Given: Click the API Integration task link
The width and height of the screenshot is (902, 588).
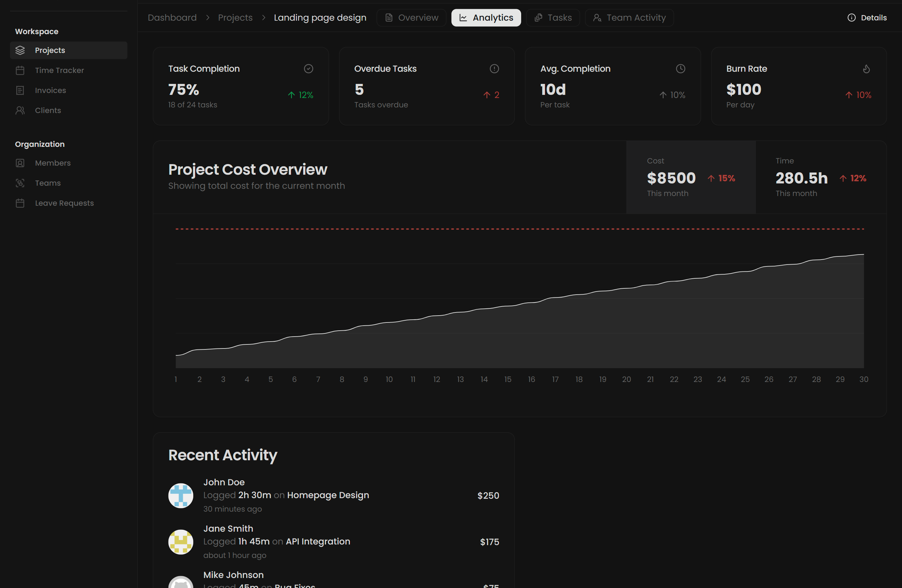Looking at the screenshot, I should (x=318, y=541).
